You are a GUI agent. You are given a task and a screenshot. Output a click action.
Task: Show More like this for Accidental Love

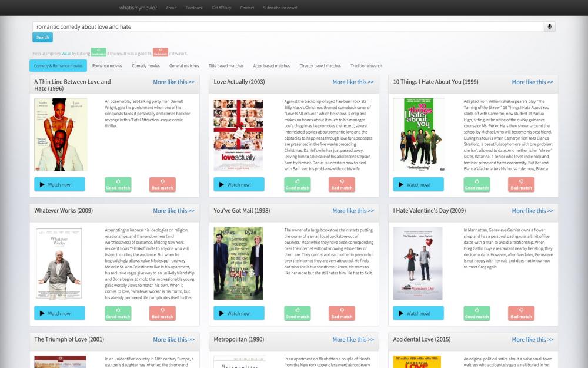[x=532, y=340]
